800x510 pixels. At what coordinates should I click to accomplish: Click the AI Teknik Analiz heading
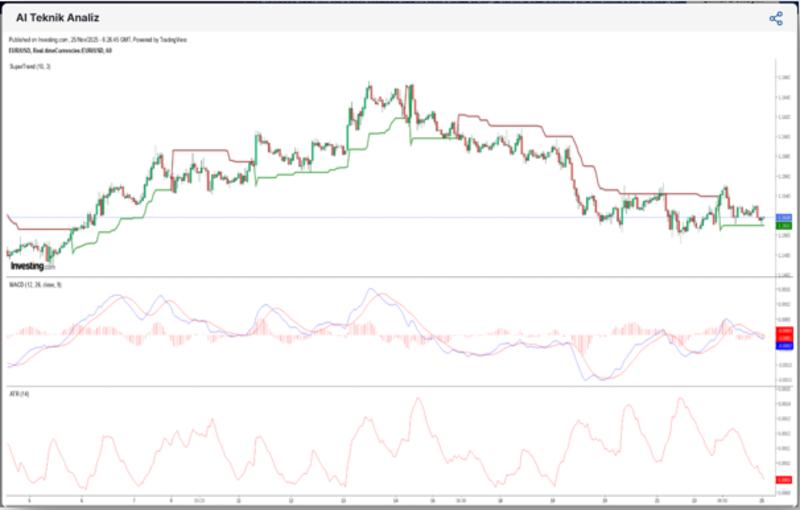tap(57, 18)
